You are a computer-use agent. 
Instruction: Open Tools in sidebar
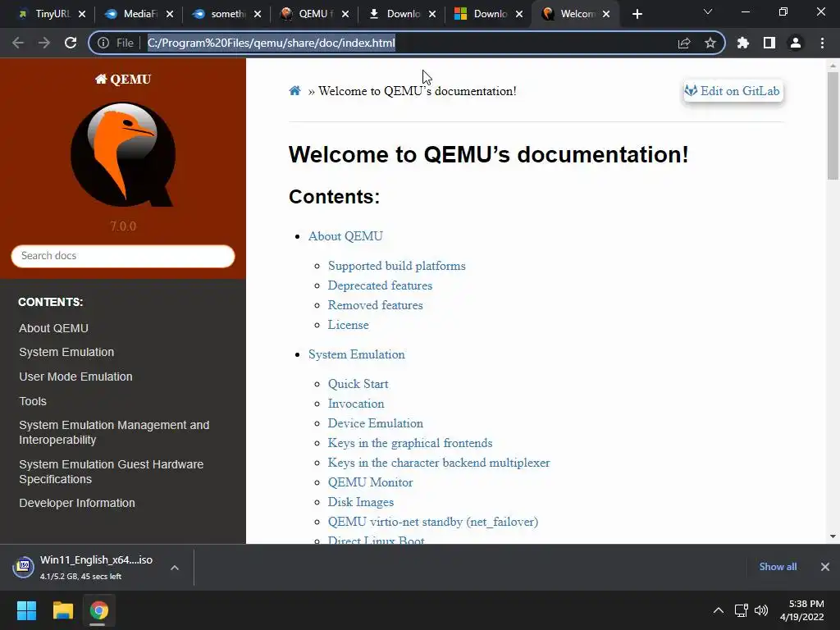pyautogui.click(x=33, y=401)
